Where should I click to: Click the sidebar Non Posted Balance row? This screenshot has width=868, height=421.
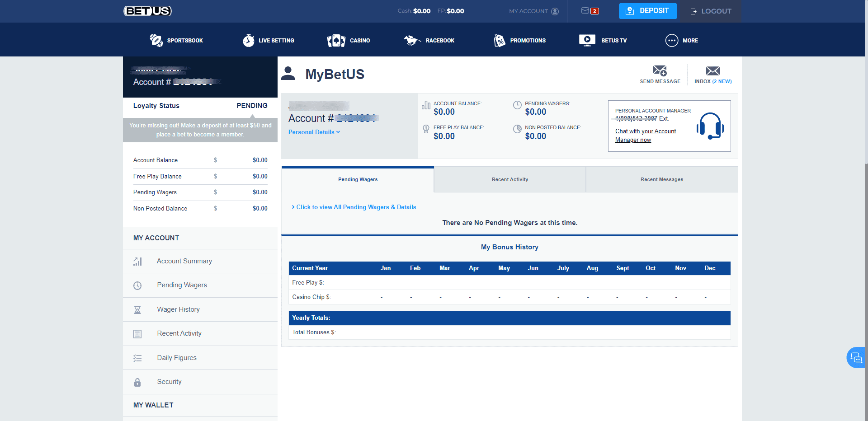tap(200, 209)
